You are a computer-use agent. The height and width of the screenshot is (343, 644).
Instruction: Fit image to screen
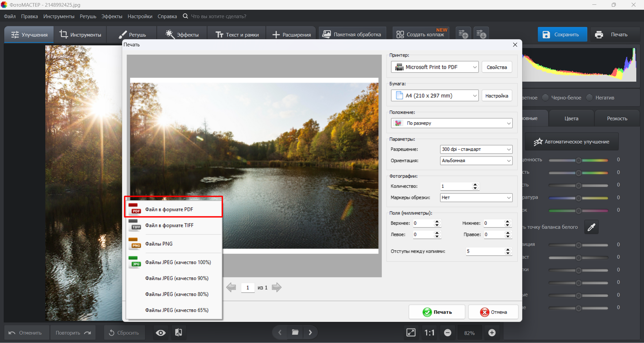[x=411, y=333]
